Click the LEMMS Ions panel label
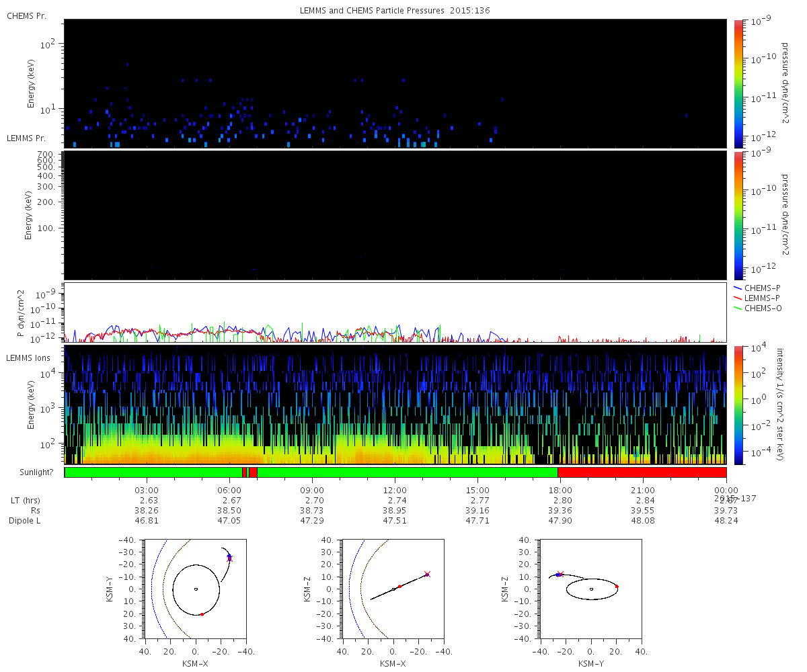 (29, 358)
